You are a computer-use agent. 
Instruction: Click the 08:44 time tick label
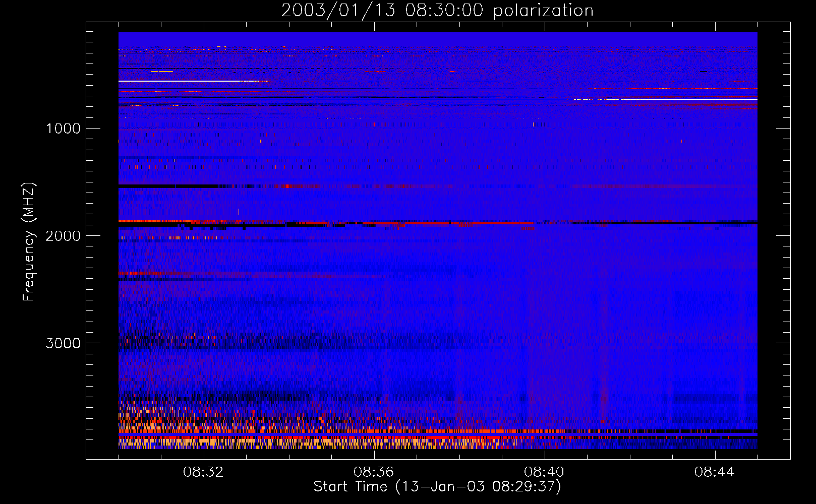(715, 472)
